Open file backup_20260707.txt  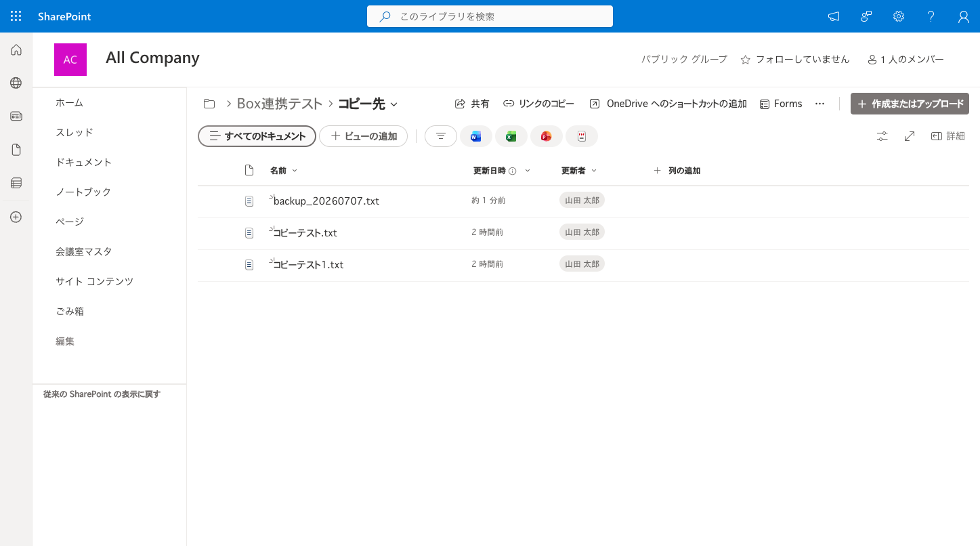[326, 201]
